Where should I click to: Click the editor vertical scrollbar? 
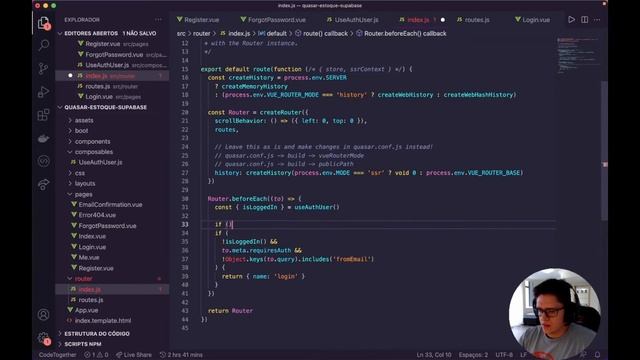click(x=604, y=151)
